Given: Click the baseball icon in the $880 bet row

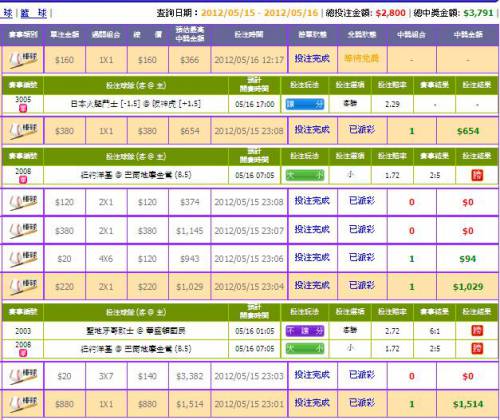Looking at the screenshot, I should 23,404.
